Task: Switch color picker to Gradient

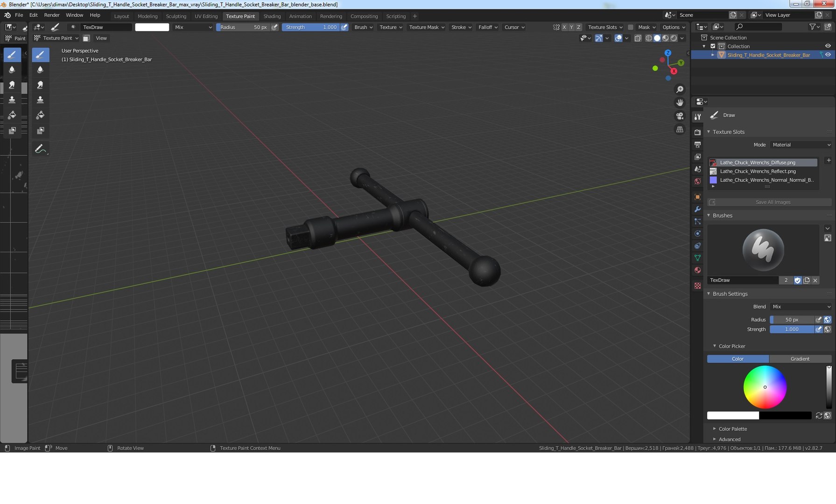Action: pyautogui.click(x=800, y=359)
